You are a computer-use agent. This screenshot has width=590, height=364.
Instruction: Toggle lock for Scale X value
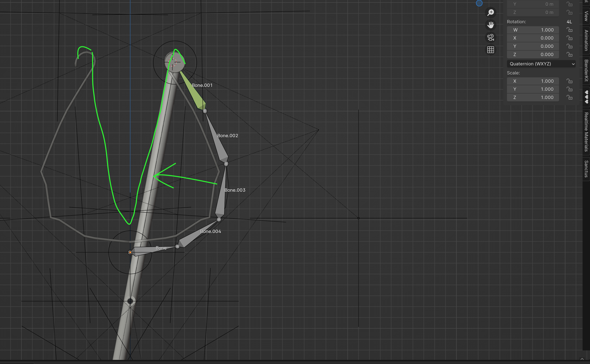[x=570, y=81]
